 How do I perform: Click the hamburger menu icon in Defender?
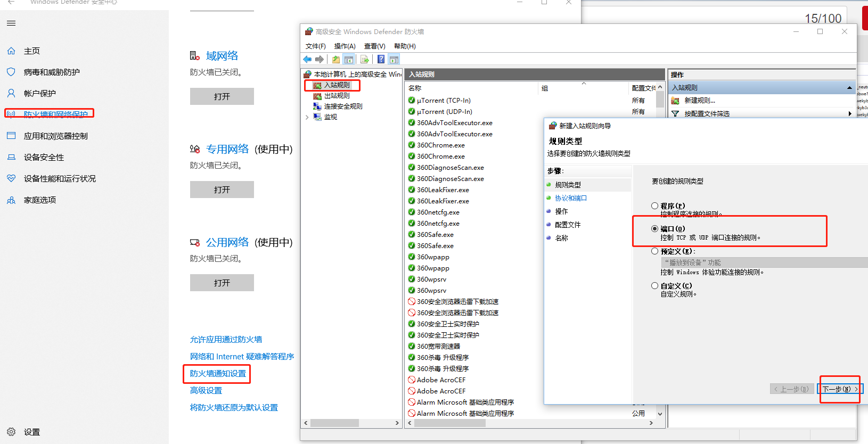point(11,23)
